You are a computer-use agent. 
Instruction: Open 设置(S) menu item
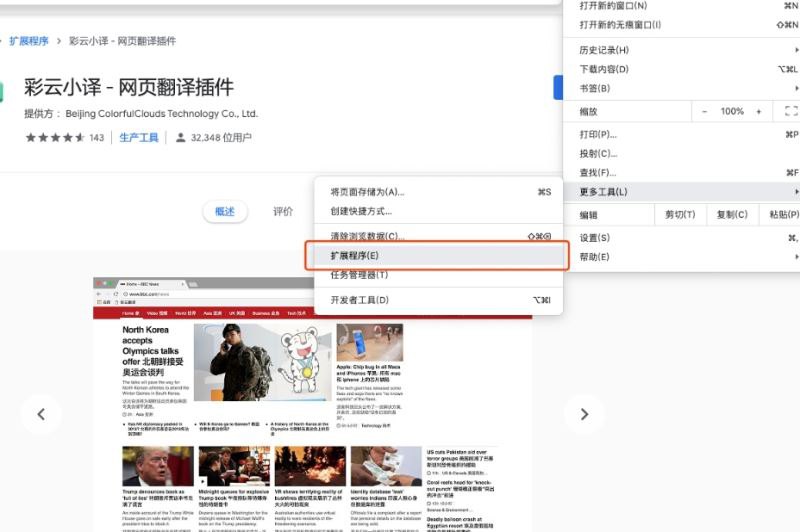coord(682,238)
